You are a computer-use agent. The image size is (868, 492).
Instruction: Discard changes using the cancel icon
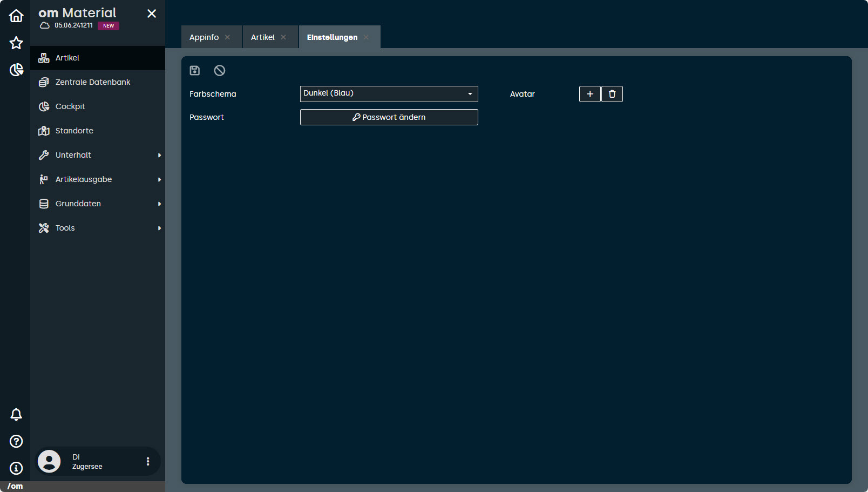[219, 70]
